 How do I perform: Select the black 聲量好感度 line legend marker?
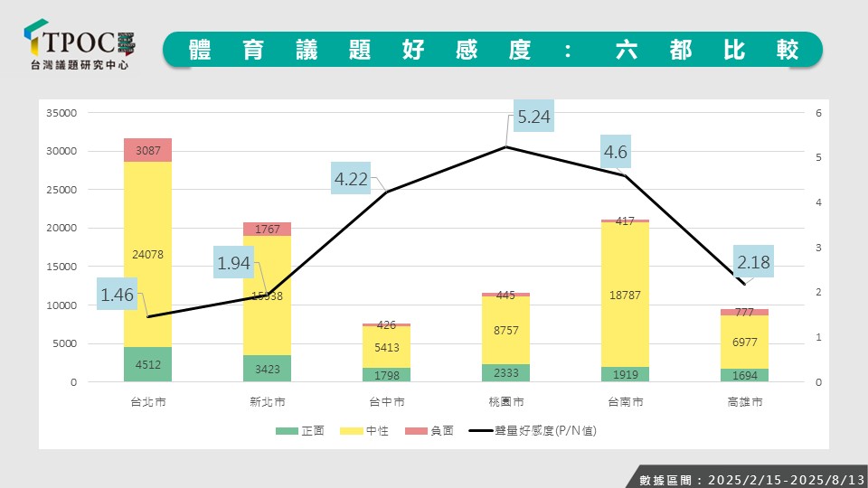point(480,431)
